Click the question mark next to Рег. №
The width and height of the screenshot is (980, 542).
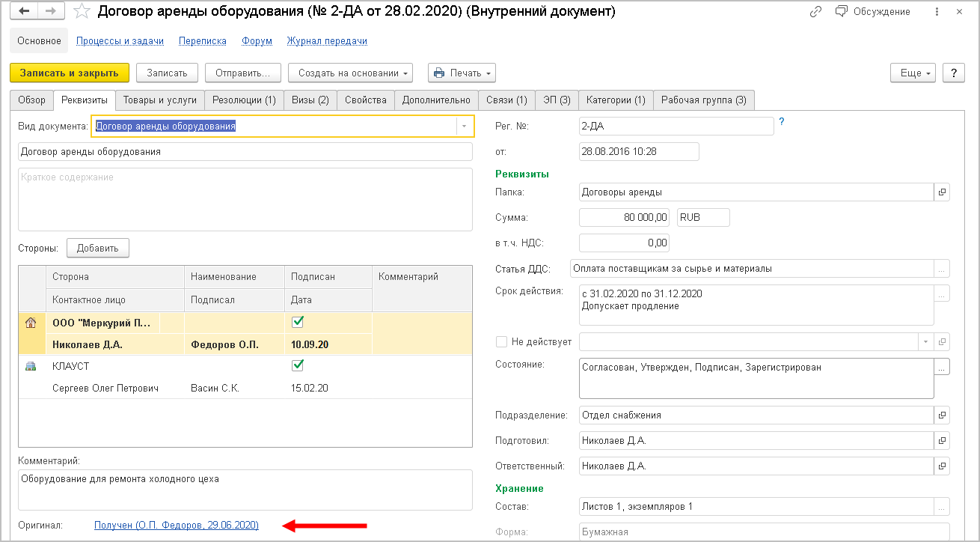click(782, 121)
